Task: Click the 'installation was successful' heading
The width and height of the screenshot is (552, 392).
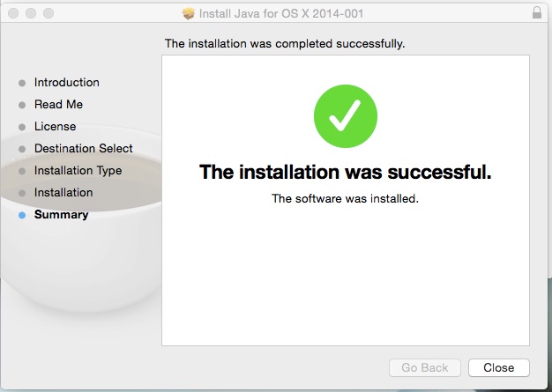Action: (x=346, y=172)
